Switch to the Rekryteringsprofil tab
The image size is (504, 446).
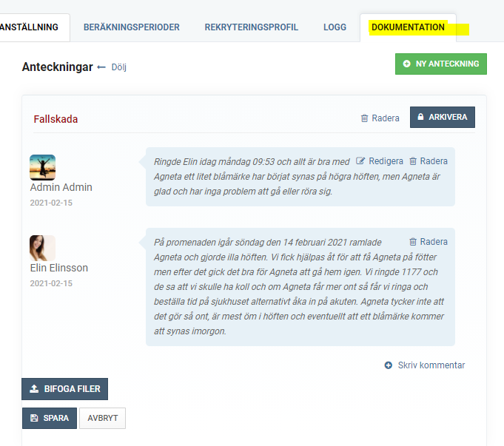click(x=252, y=27)
